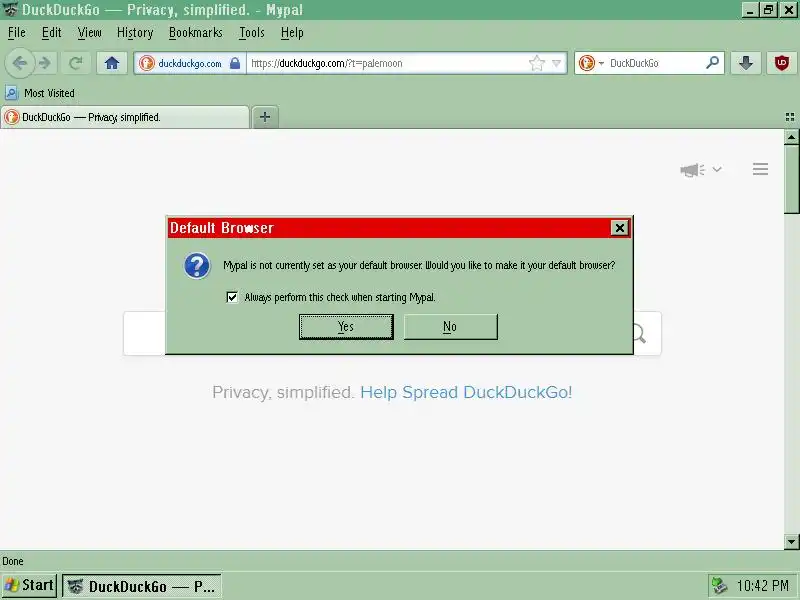
Task: Click the 10:42 PM clock
Action: click(762, 586)
